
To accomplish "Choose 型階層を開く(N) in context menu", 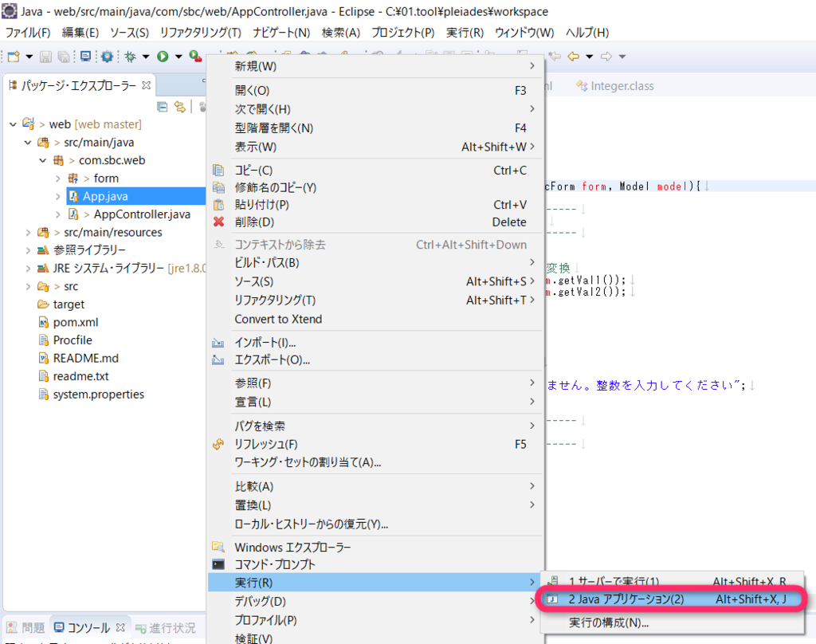I will click(x=375, y=128).
